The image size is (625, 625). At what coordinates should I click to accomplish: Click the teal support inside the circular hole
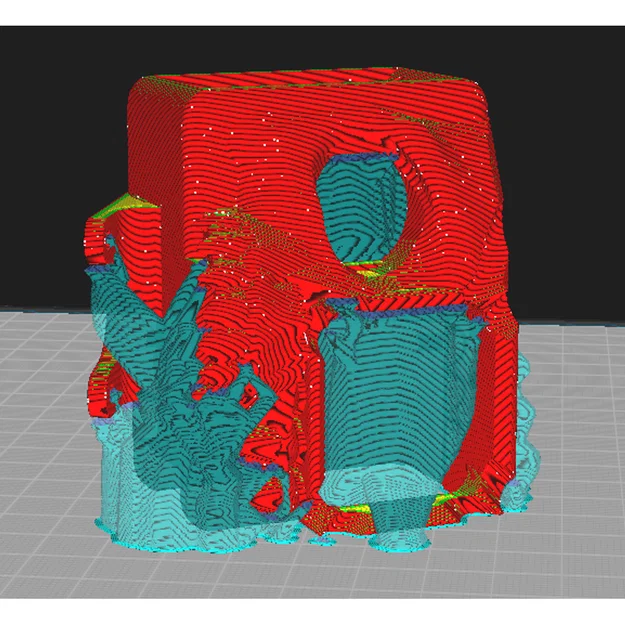click(361, 207)
